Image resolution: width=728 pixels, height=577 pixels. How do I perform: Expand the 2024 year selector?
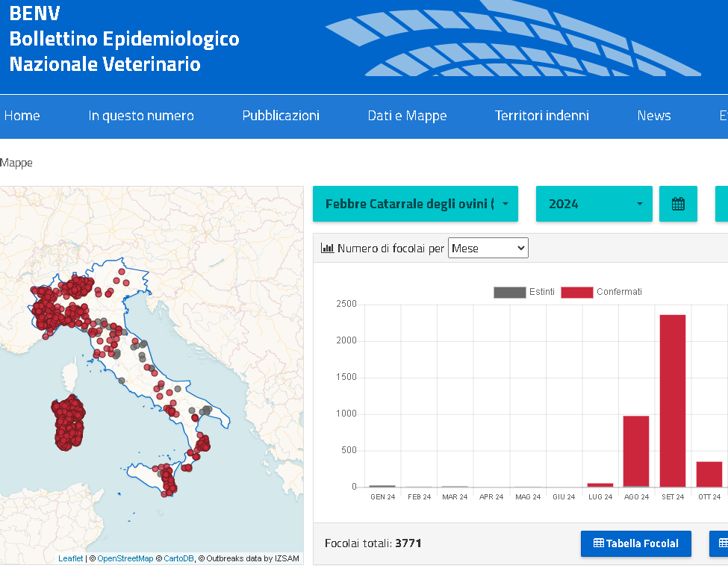pyautogui.click(x=594, y=203)
